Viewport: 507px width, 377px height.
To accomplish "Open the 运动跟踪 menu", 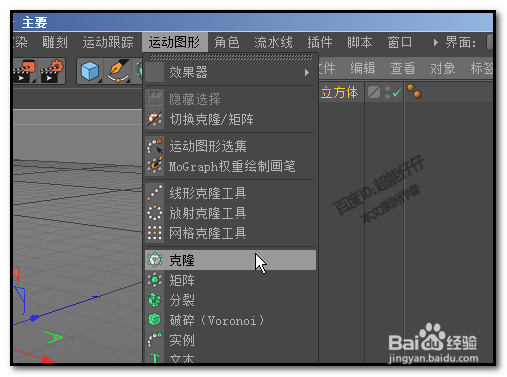I will (108, 42).
